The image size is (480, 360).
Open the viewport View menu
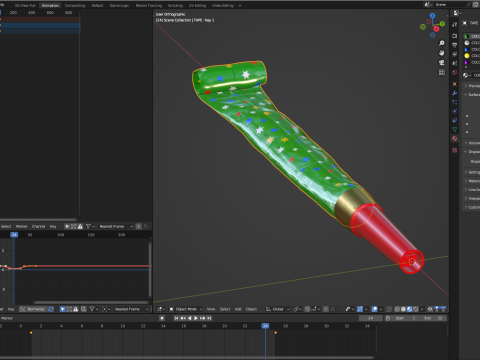tap(211, 309)
